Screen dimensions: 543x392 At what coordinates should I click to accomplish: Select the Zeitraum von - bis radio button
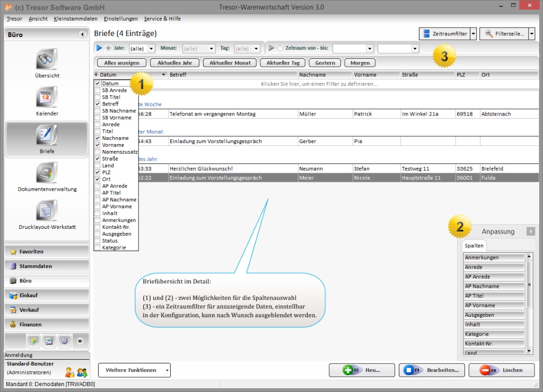point(281,48)
